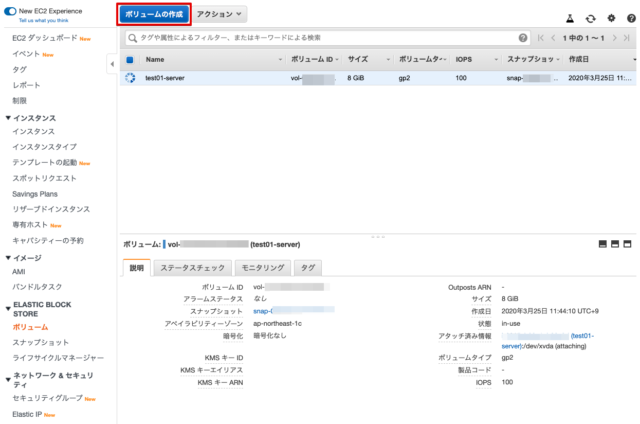This screenshot has height=424, width=640.
Task: Go to the last page of results
Action: (627, 38)
